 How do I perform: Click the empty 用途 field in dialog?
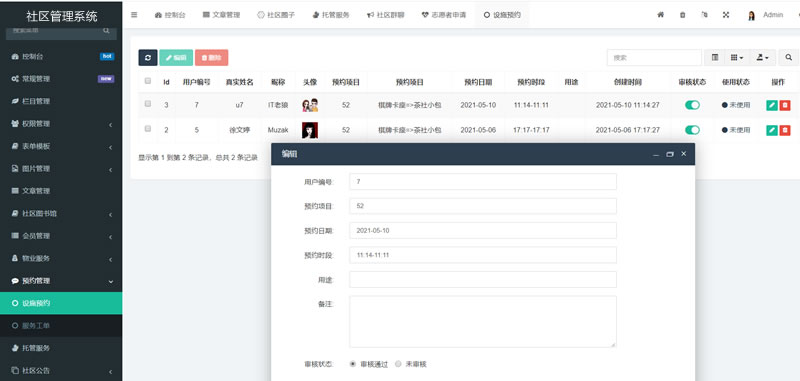[483, 280]
